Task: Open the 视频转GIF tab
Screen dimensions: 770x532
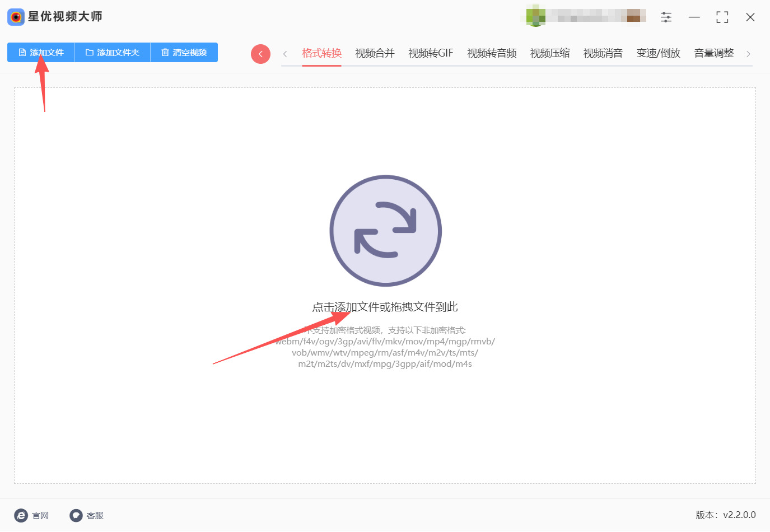Action: pyautogui.click(x=431, y=53)
